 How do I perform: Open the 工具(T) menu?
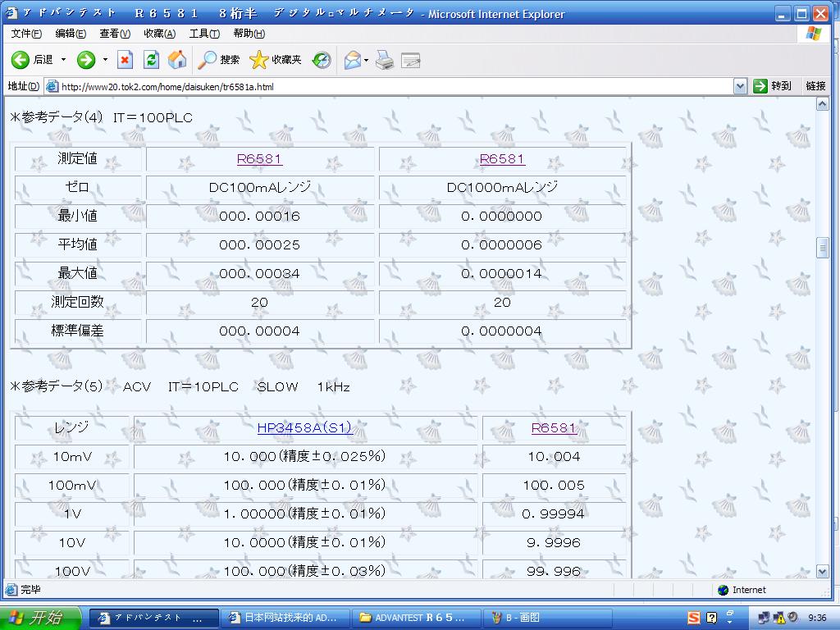[x=204, y=33]
